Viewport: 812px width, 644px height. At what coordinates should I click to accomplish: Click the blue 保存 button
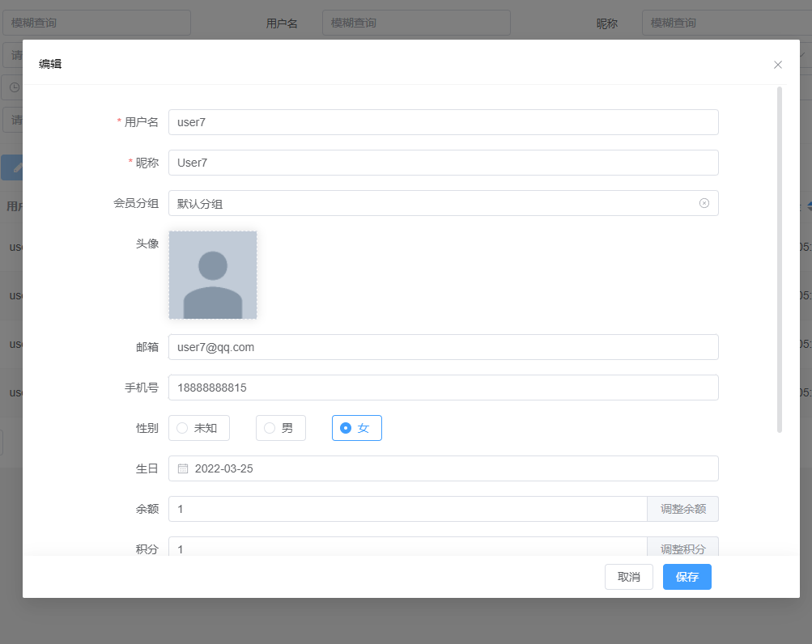click(687, 577)
